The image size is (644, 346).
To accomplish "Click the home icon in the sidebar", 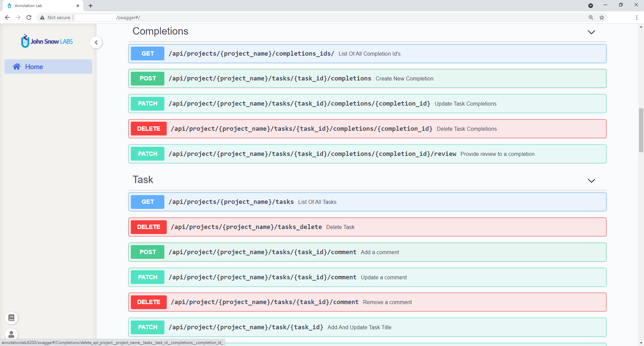I will 16,67.
